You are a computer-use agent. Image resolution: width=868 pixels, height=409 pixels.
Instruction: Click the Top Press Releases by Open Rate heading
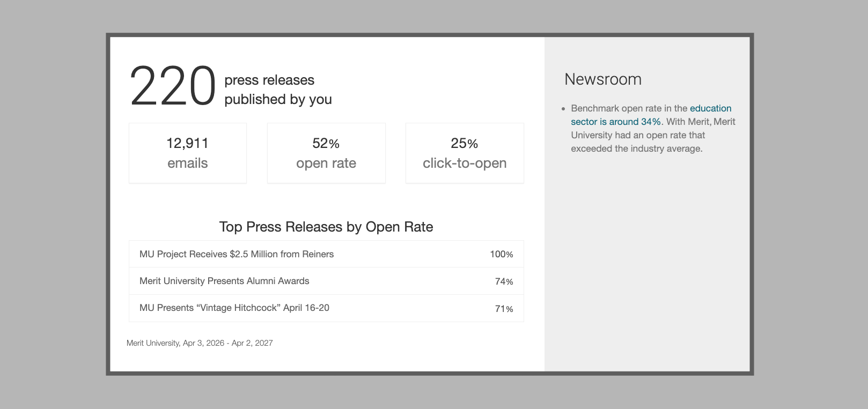tap(326, 227)
